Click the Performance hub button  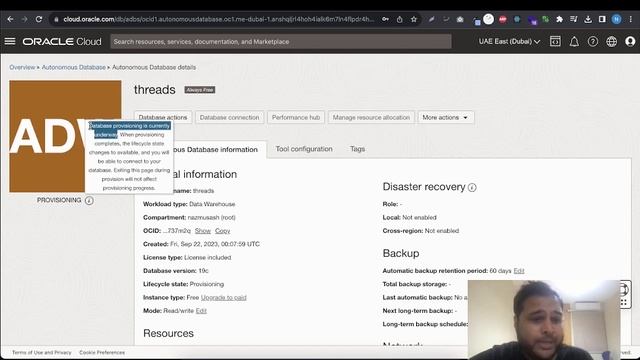click(x=296, y=118)
